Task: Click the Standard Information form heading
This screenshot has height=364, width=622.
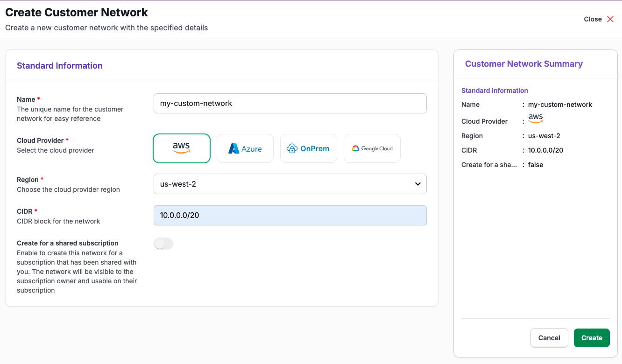Action: (x=60, y=66)
